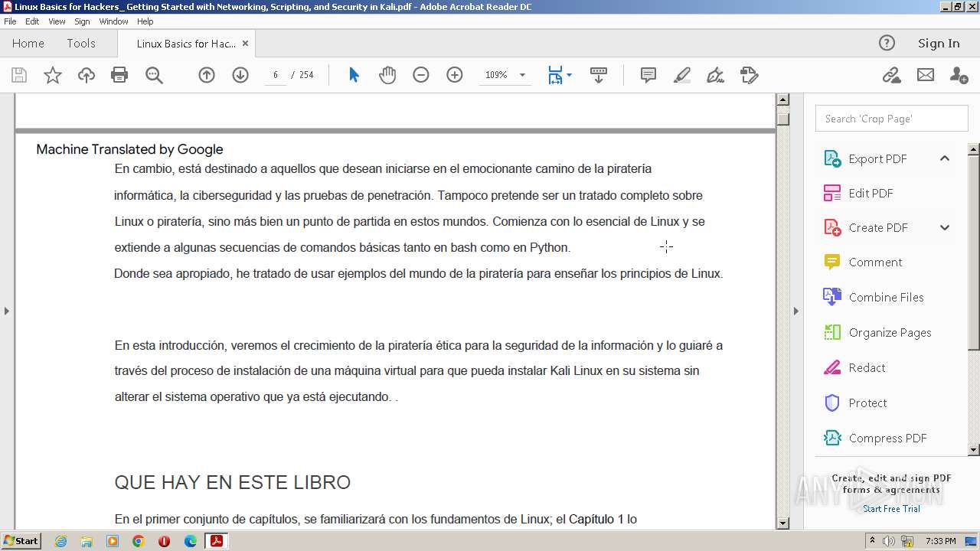The height and width of the screenshot is (551, 980).
Task: Click the Stamp/redact toolbar icon
Action: click(750, 75)
